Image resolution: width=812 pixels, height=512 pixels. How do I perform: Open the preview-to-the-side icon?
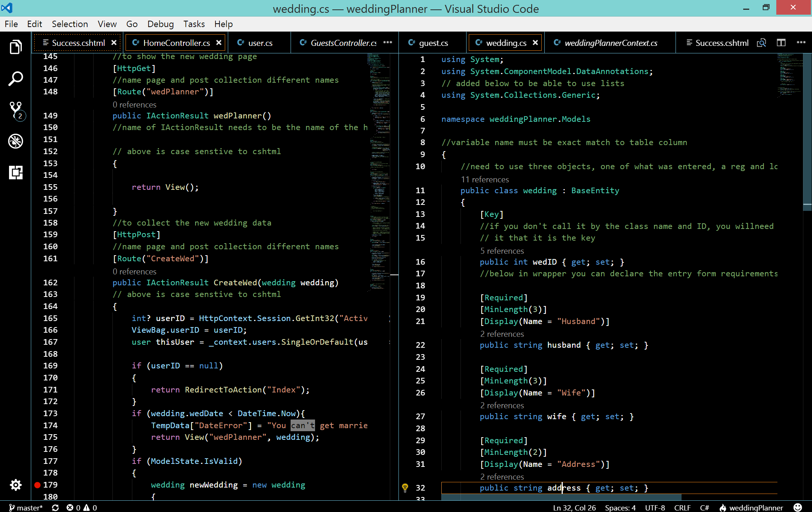tap(761, 43)
